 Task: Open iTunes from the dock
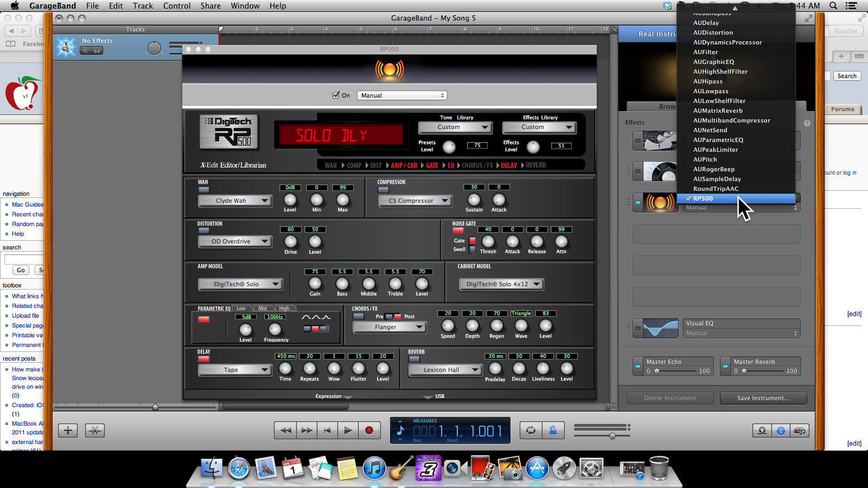click(x=374, y=468)
